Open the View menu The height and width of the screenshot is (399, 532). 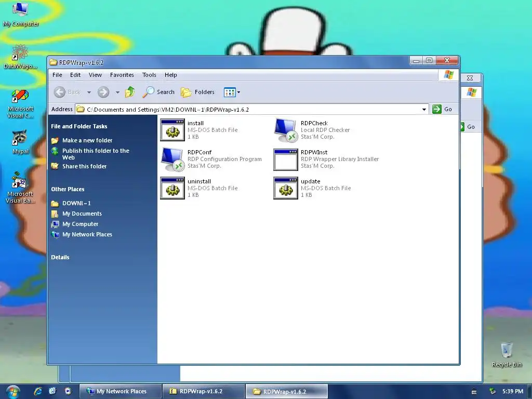tap(96, 75)
